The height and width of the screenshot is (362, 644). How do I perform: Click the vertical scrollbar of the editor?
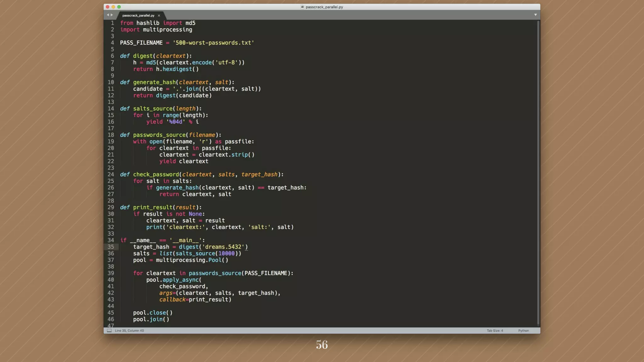[538, 173]
